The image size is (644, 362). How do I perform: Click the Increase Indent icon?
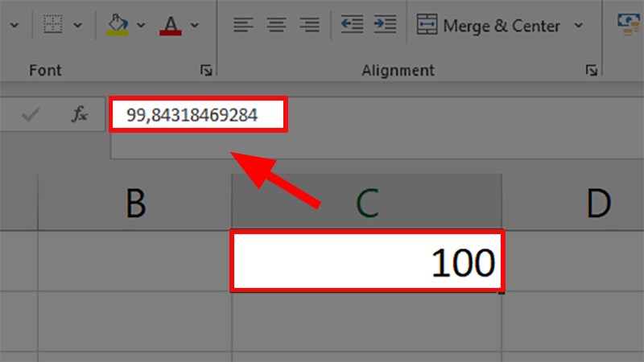click(385, 25)
